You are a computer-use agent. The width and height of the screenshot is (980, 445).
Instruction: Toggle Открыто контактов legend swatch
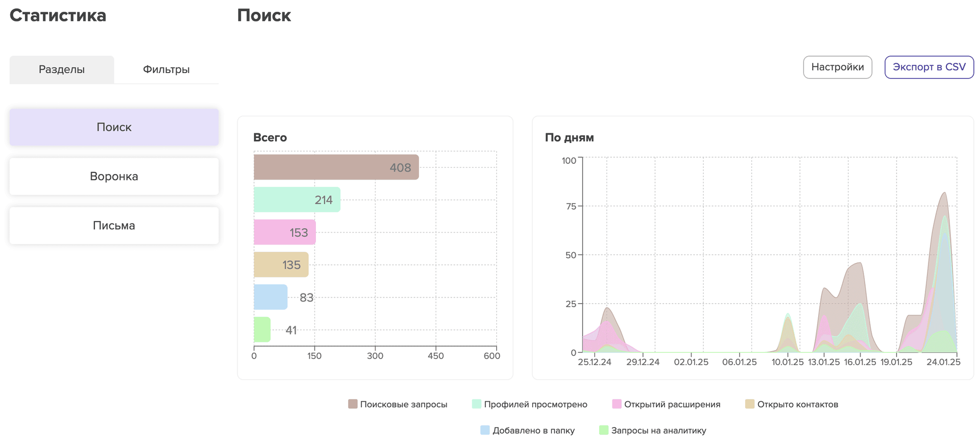coord(749,404)
